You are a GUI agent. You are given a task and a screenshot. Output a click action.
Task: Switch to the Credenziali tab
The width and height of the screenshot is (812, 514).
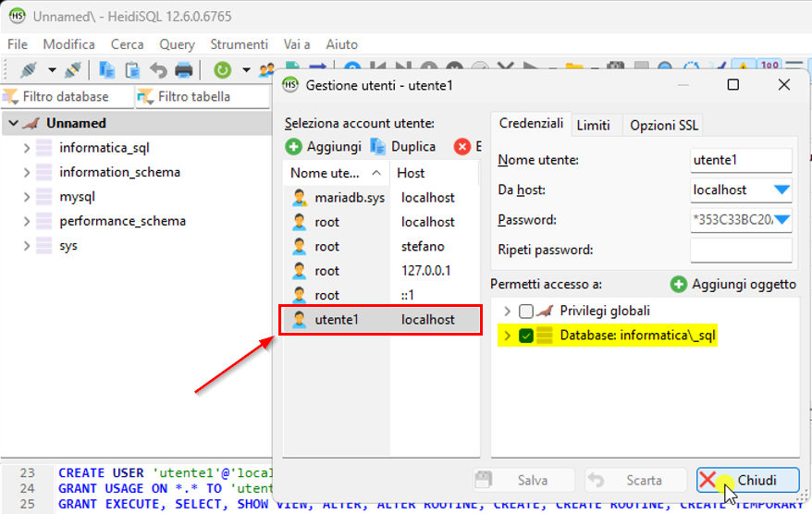[x=531, y=124]
